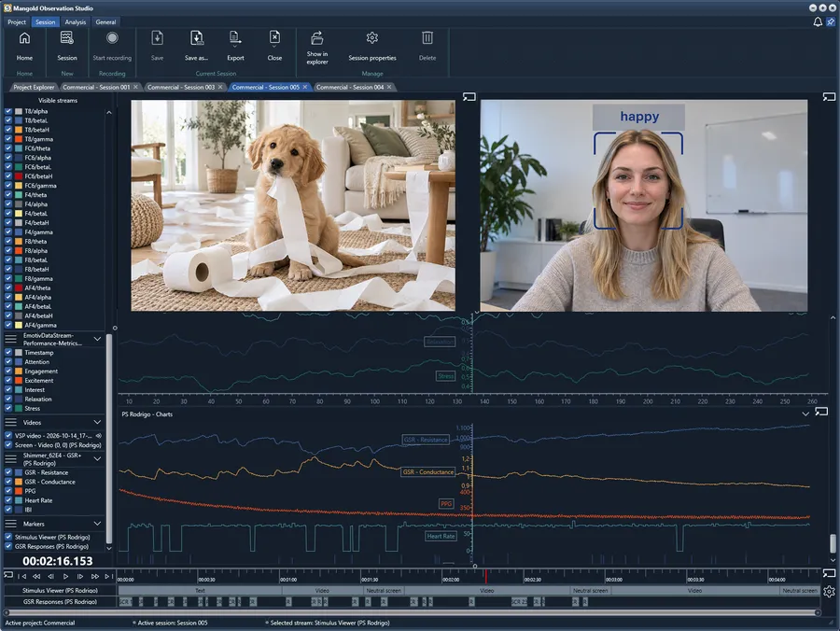
Task: Toggle the eye icon beside VSP video
Action: tap(99, 436)
